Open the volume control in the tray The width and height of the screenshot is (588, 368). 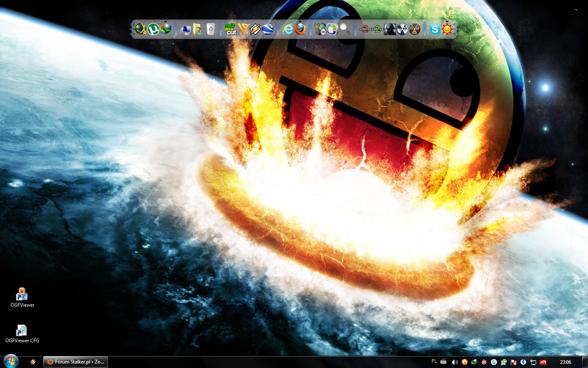pyautogui.click(x=454, y=362)
